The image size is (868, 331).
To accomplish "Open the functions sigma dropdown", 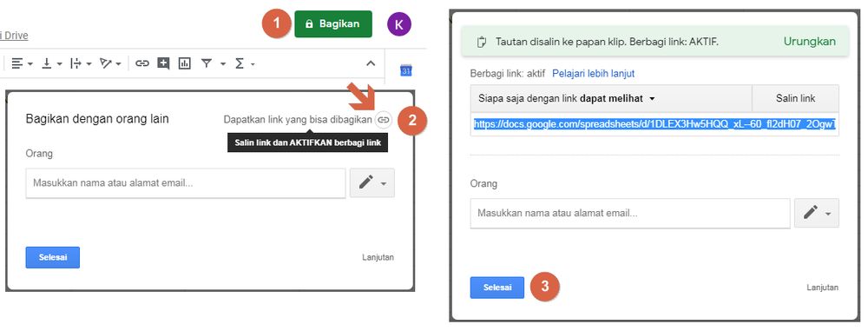I will tap(245, 63).
